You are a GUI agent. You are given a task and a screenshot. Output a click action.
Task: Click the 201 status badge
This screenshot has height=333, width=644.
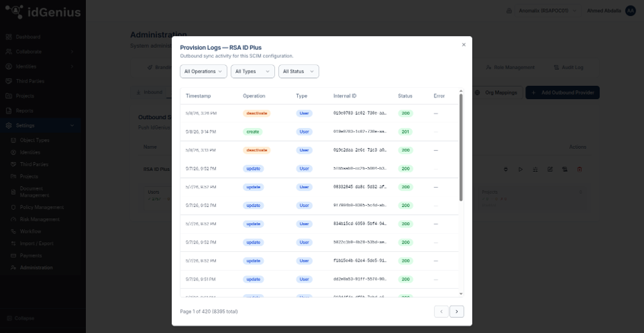(x=405, y=132)
